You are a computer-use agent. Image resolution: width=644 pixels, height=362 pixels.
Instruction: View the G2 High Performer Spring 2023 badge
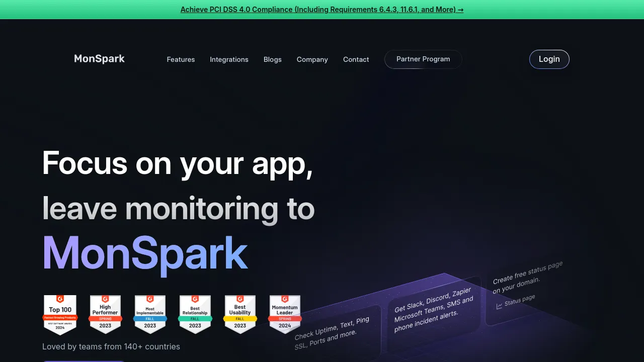pyautogui.click(x=105, y=314)
